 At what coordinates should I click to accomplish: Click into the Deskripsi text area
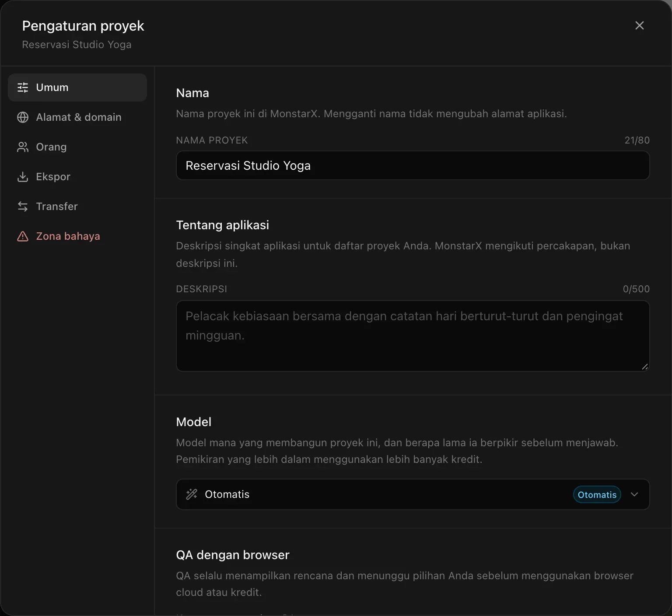pos(413,336)
